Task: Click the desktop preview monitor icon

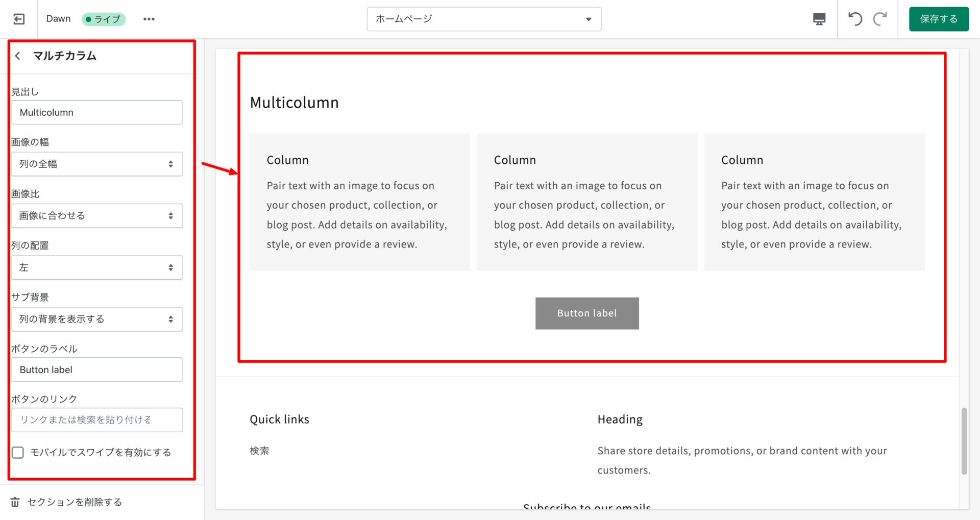Action: click(819, 19)
